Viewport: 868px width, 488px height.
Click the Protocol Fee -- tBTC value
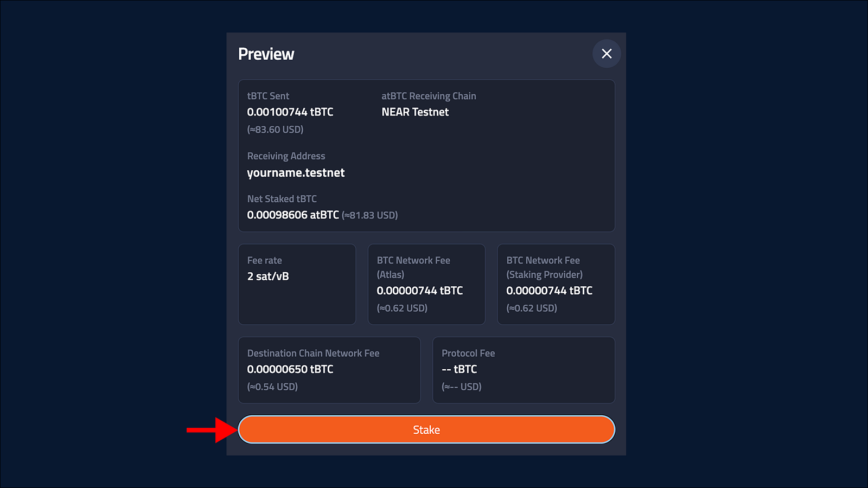click(x=459, y=369)
